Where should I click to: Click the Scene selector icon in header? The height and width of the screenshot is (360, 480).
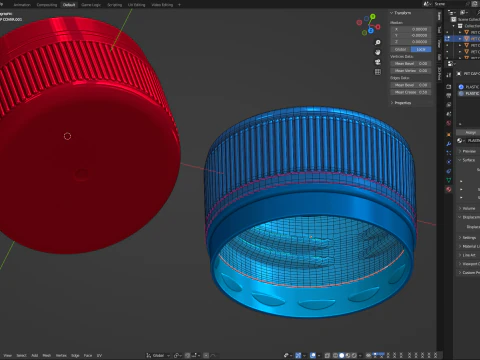(427, 4)
